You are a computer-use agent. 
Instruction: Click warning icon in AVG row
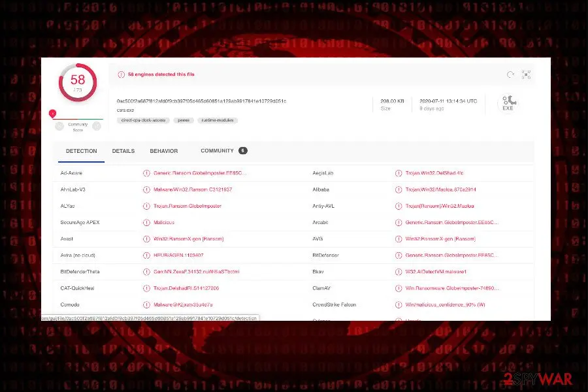[399, 239]
